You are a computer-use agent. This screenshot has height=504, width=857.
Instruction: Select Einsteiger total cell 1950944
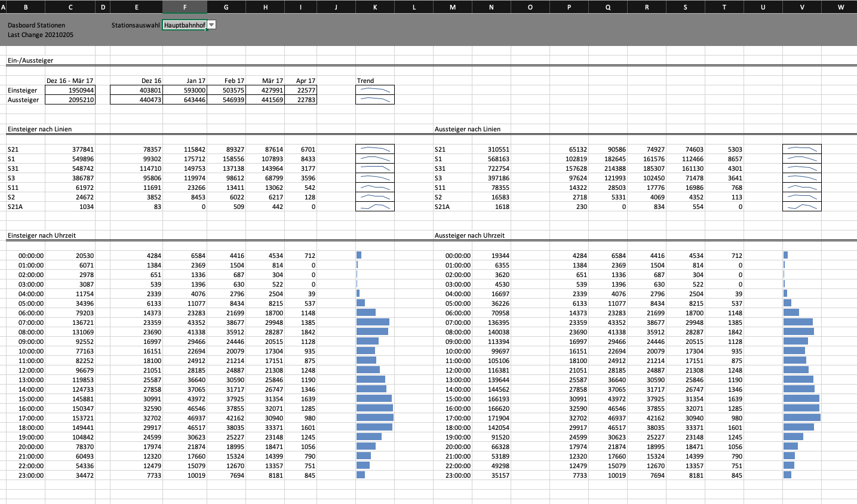70,90
